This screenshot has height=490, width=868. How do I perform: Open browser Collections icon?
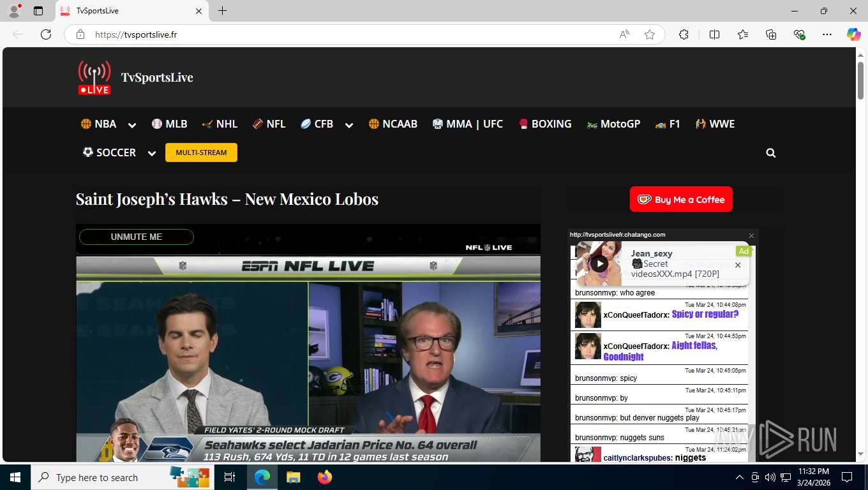pos(771,34)
